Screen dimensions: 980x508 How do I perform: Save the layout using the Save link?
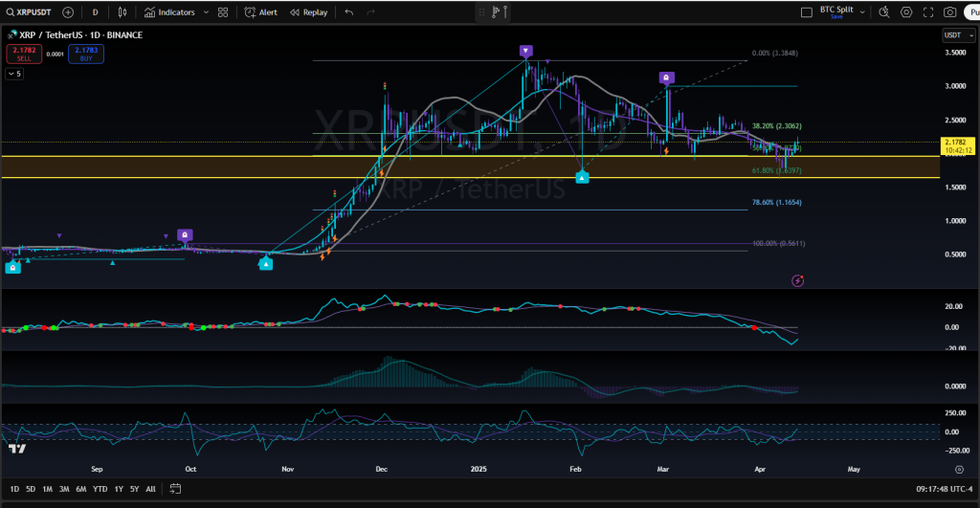(x=836, y=17)
